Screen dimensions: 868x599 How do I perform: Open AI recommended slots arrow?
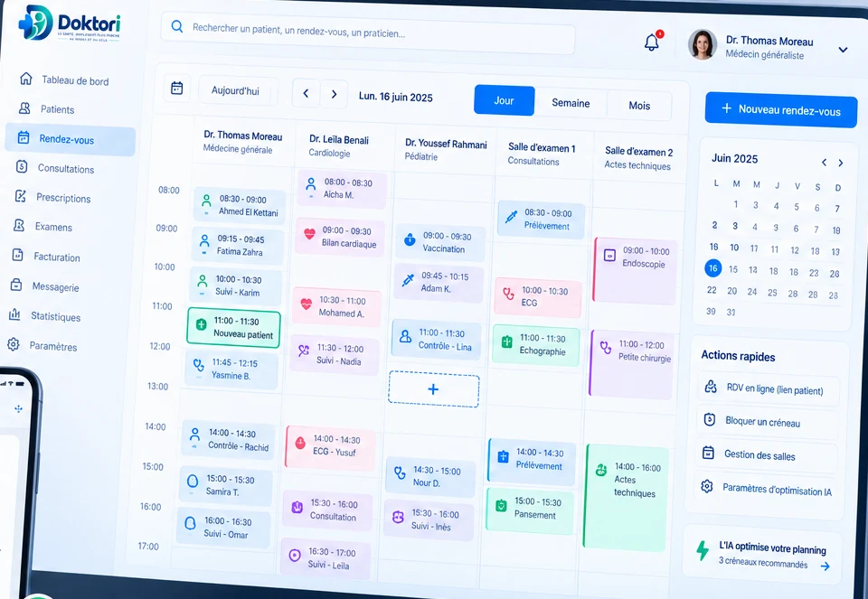point(826,566)
